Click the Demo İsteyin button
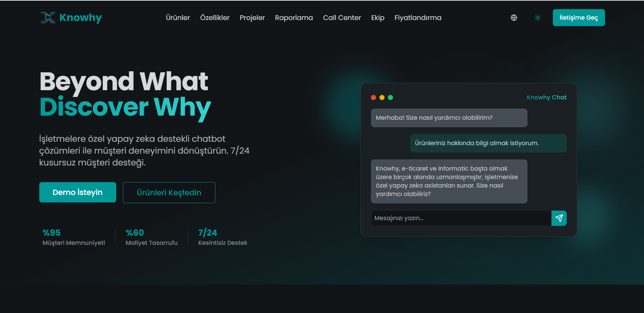Screen dimensions: 644x313 coord(78,192)
